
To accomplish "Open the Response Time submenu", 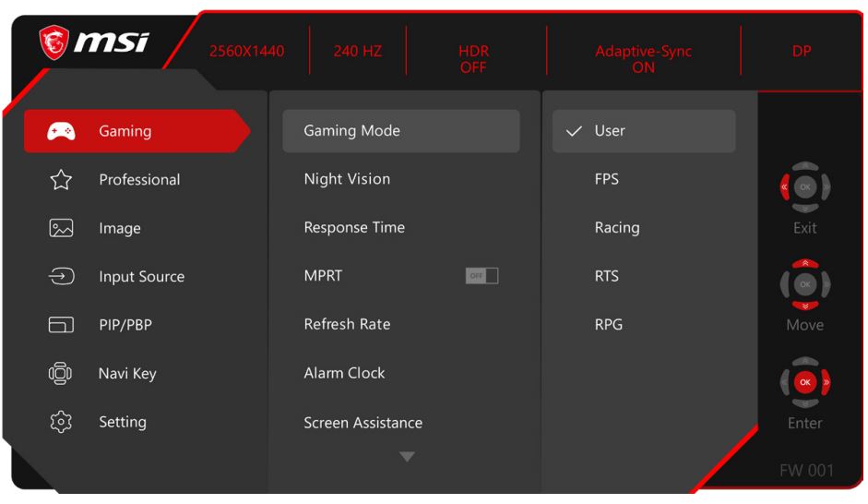I will pos(354,227).
